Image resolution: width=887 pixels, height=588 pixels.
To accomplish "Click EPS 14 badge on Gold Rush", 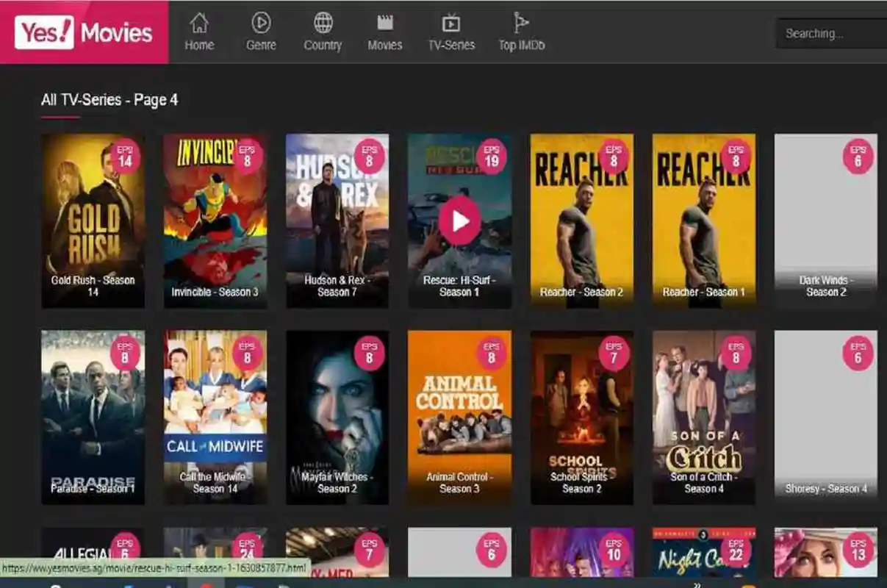I will pyautogui.click(x=125, y=157).
